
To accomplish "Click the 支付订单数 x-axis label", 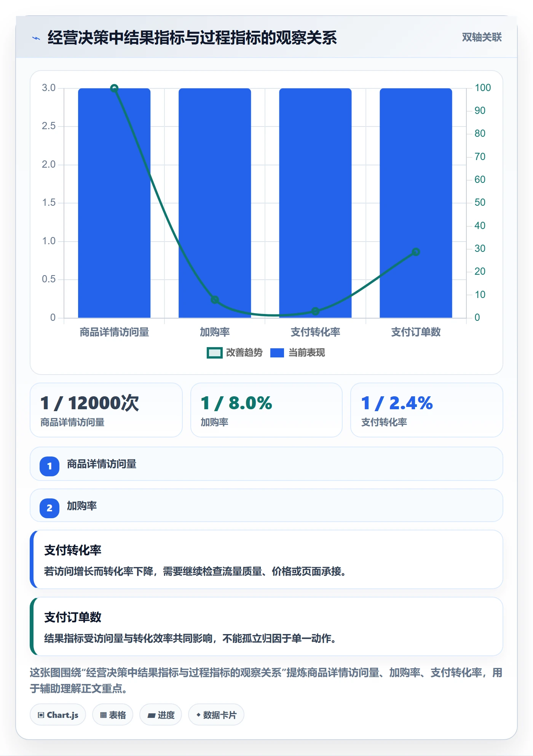I will point(416,332).
